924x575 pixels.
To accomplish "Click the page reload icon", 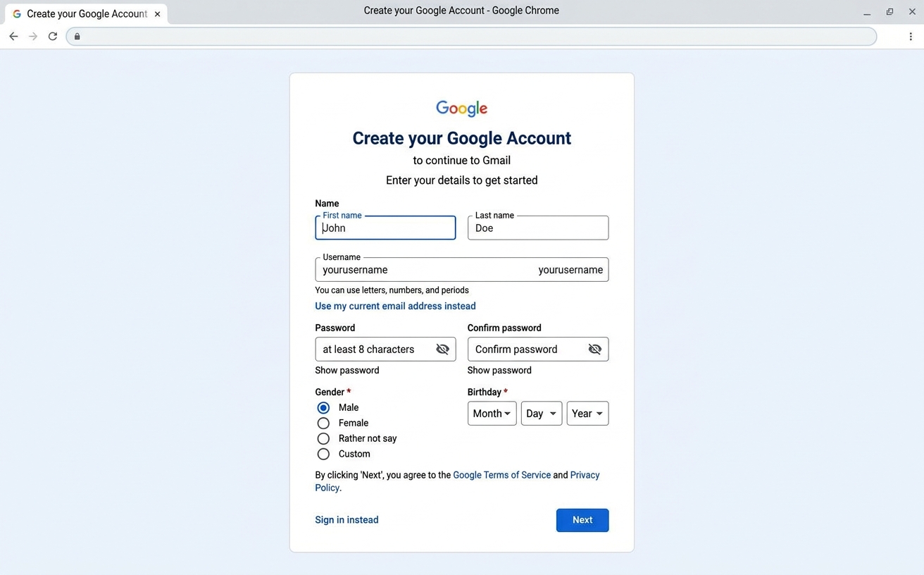I will [53, 36].
